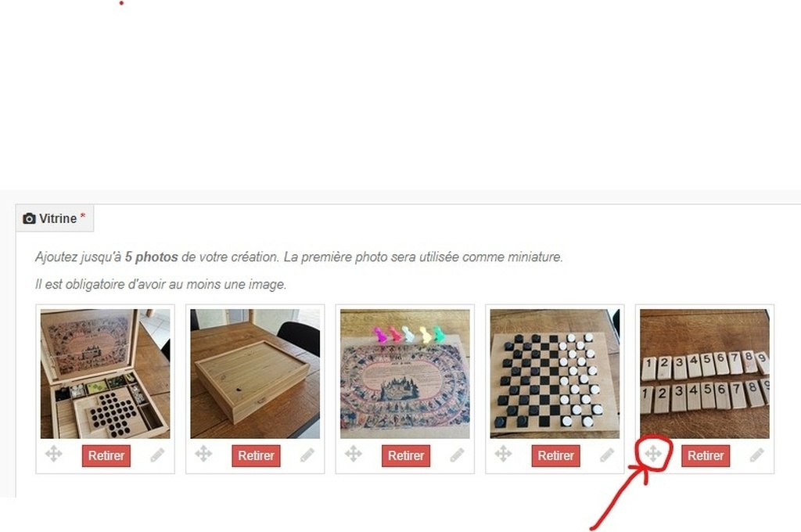Click pencil edit icon under closed wooden box photo
The height and width of the screenshot is (532, 801).
(x=307, y=455)
